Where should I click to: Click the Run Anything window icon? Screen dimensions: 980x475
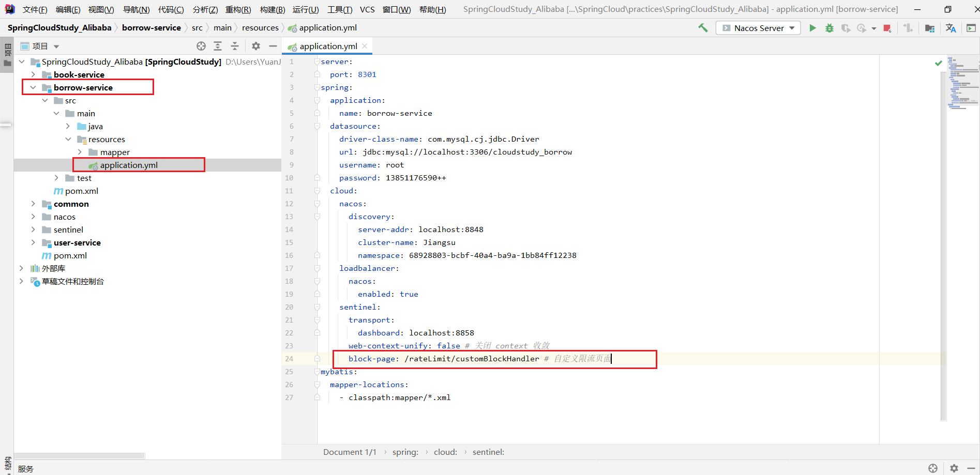click(x=971, y=28)
